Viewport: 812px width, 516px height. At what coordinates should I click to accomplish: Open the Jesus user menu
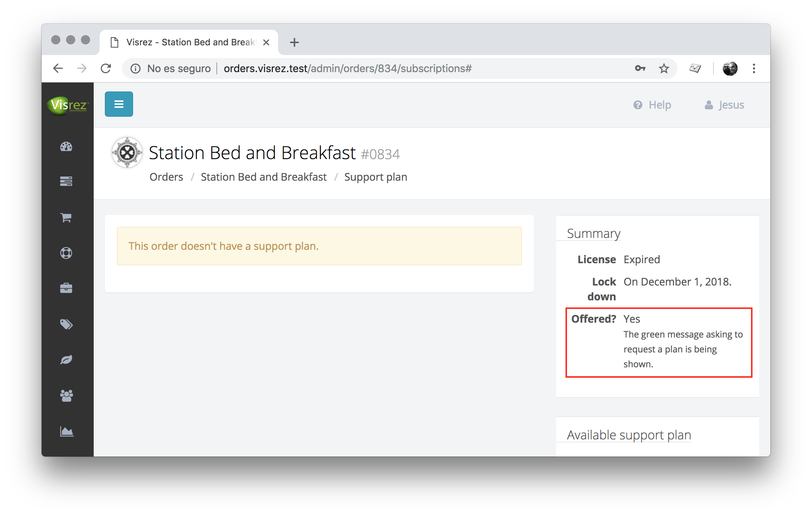pyautogui.click(x=724, y=105)
